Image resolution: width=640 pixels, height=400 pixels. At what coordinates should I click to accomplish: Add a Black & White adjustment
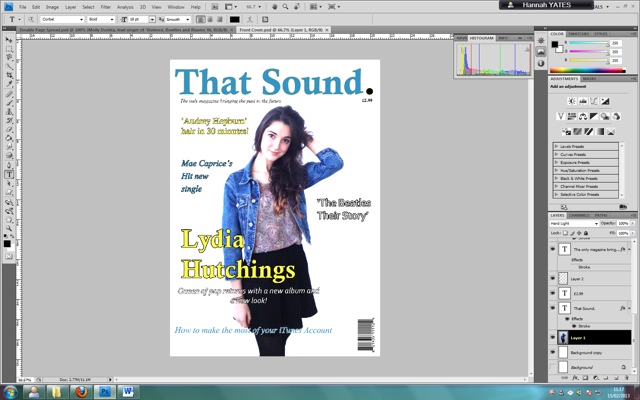(x=594, y=117)
